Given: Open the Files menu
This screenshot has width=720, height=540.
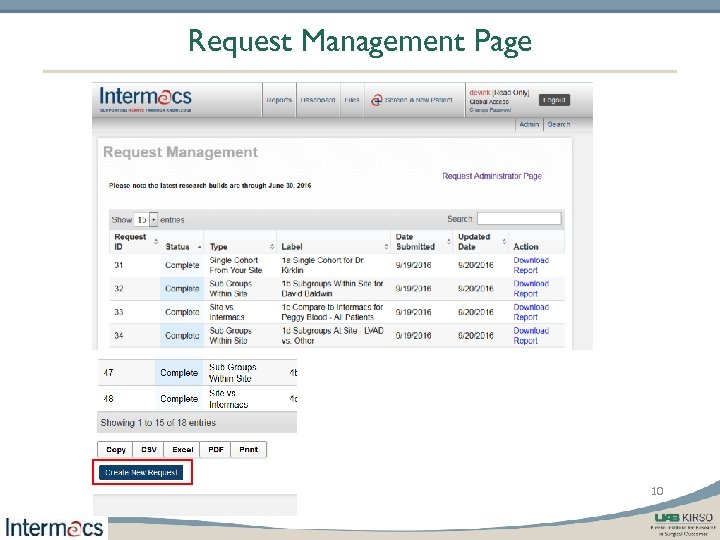Looking at the screenshot, I should (352, 100).
